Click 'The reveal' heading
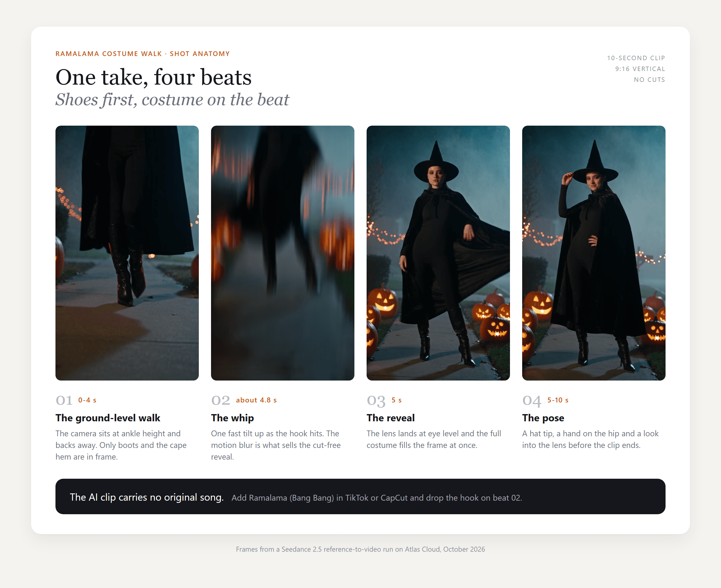 click(x=390, y=418)
